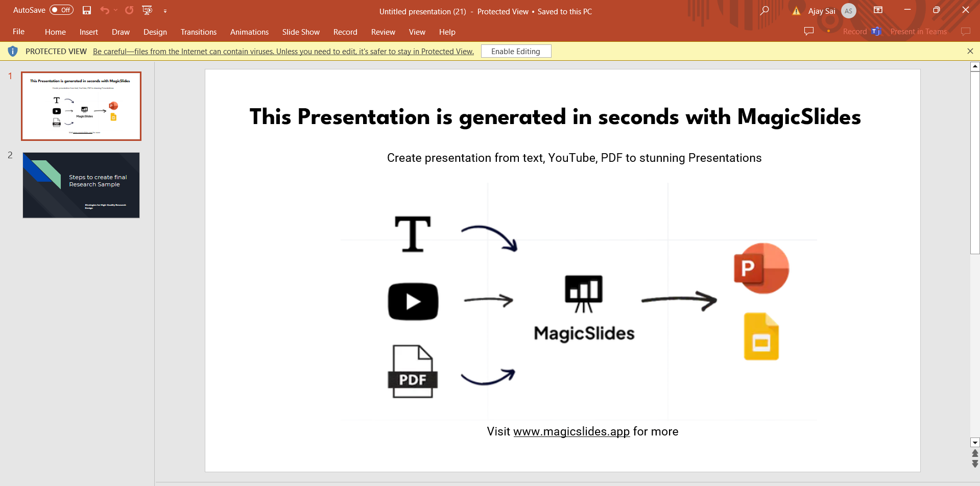
Task: Click the Present in Teams button
Action: 919,32
